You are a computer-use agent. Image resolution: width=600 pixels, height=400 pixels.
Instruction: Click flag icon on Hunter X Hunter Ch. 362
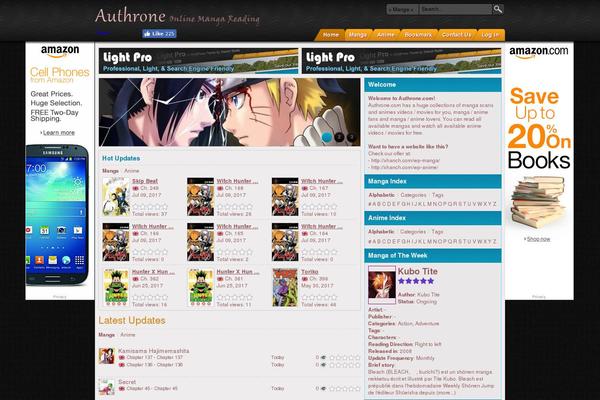point(135,279)
